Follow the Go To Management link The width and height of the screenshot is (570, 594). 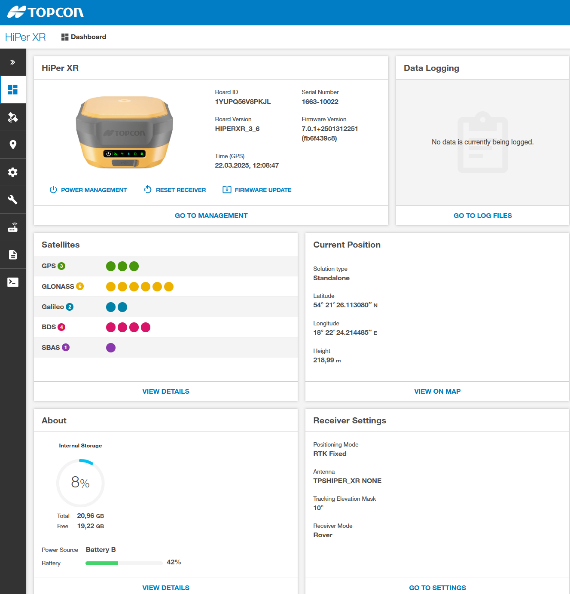pos(211,216)
